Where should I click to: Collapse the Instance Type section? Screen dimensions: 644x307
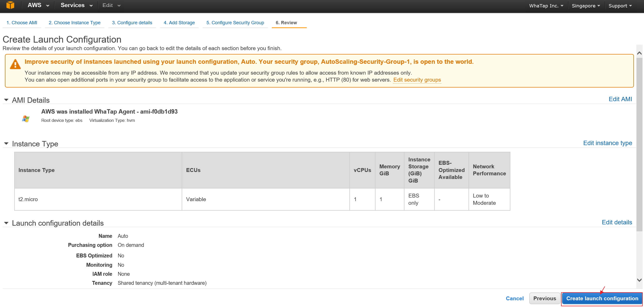pyautogui.click(x=6, y=144)
